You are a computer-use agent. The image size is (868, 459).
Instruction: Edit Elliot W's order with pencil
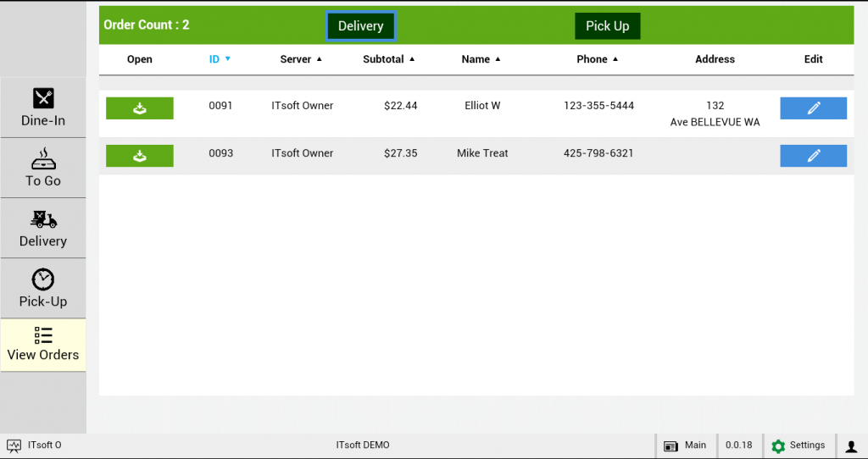pyautogui.click(x=813, y=108)
